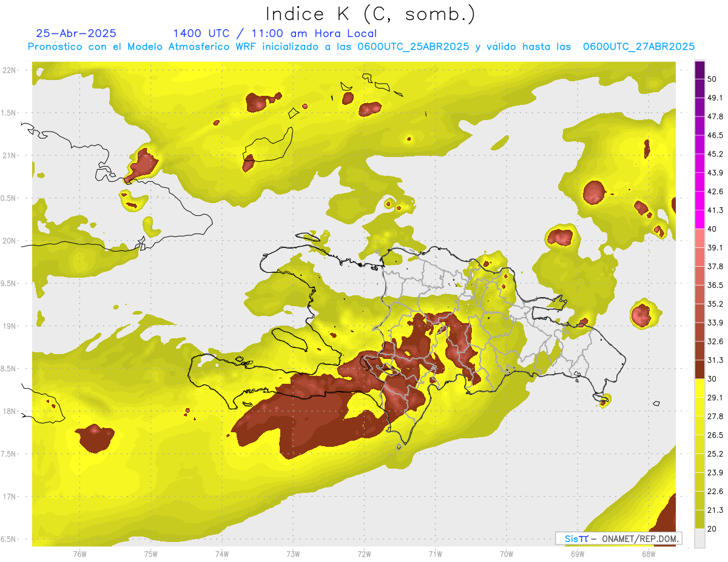Click the '26.5' color scale label

pyautogui.click(x=715, y=435)
